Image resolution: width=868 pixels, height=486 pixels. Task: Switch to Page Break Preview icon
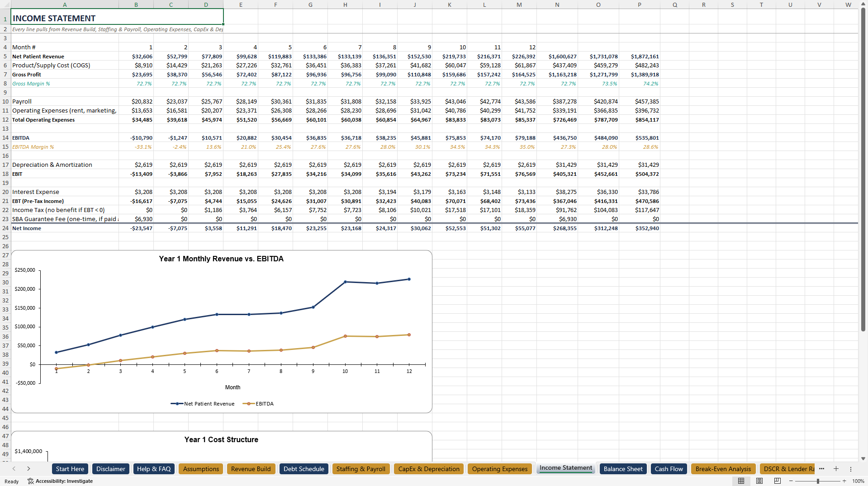[x=778, y=481]
